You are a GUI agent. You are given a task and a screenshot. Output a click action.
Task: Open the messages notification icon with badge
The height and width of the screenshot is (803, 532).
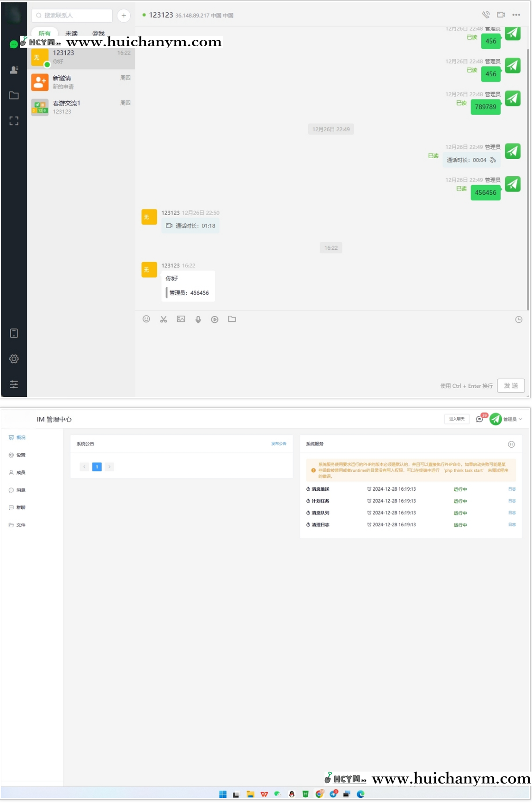(481, 418)
